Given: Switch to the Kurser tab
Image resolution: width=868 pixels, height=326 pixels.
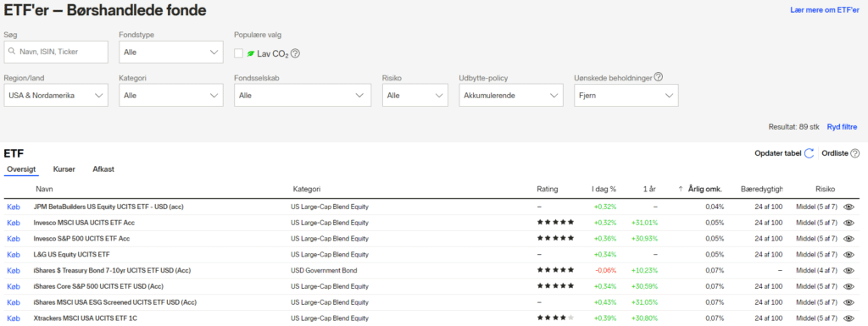Looking at the screenshot, I should coord(64,169).
